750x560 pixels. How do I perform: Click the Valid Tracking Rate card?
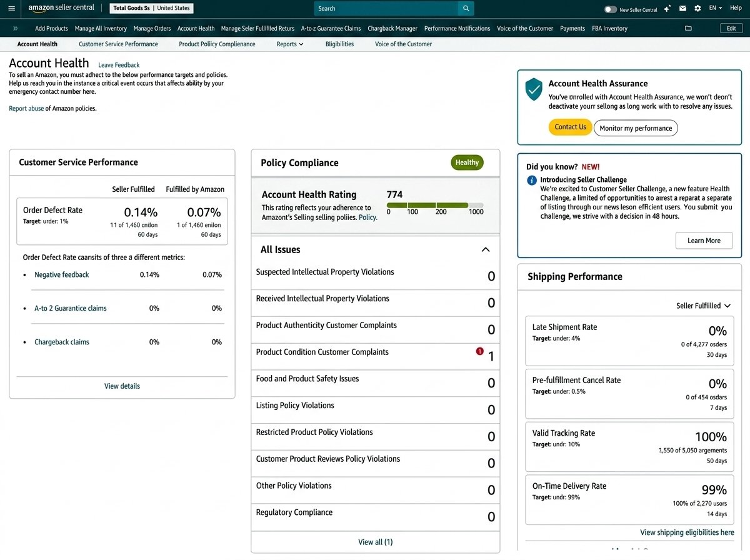tap(629, 446)
